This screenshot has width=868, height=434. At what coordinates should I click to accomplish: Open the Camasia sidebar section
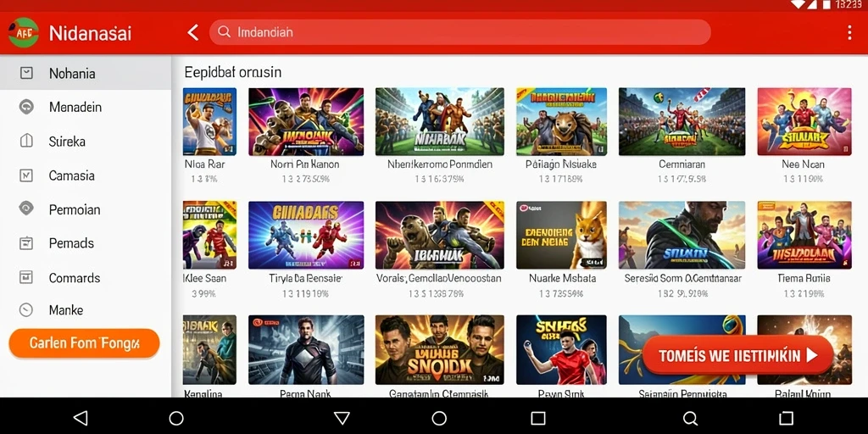(x=86, y=175)
